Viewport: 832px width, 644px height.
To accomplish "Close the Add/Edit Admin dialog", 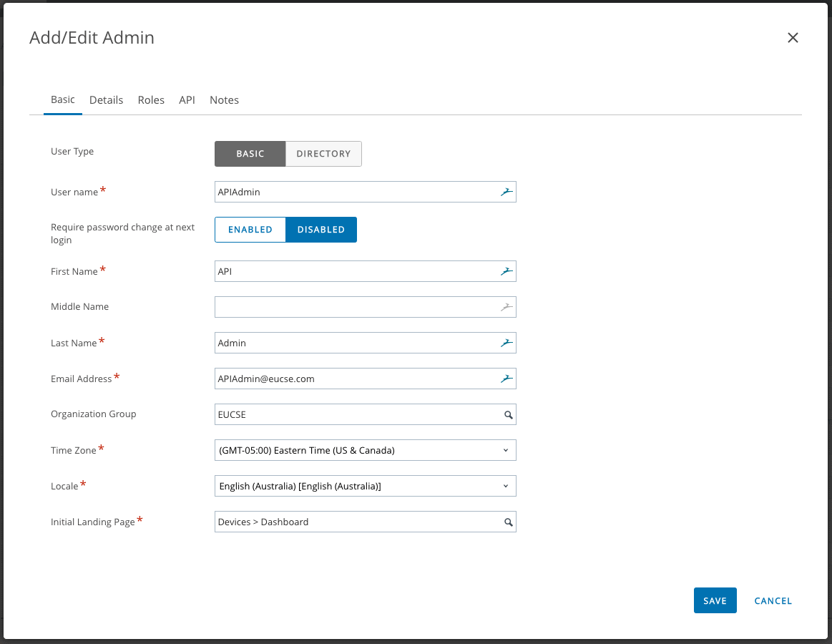I will coord(793,38).
